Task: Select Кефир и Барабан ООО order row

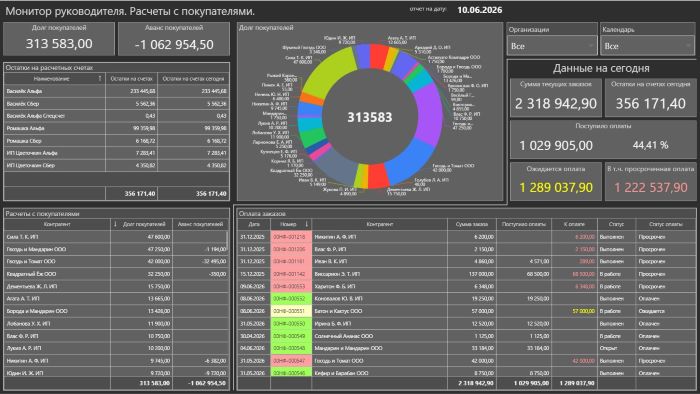Action: click(466, 373)
